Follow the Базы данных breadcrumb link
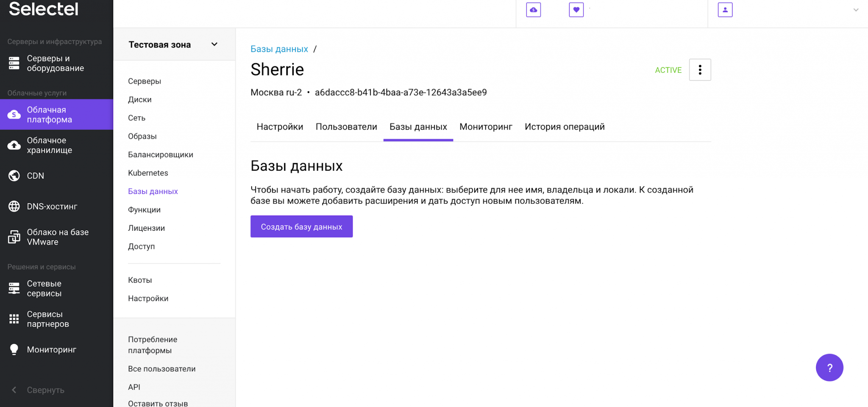This screenshot has height=407, width=868. click(x=279, y=49)
